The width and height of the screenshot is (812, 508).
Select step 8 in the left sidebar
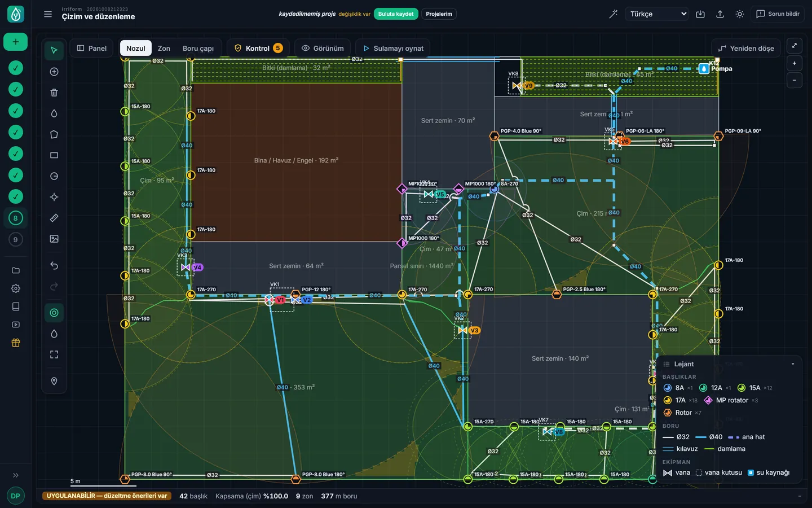click(x=16, y=218)
